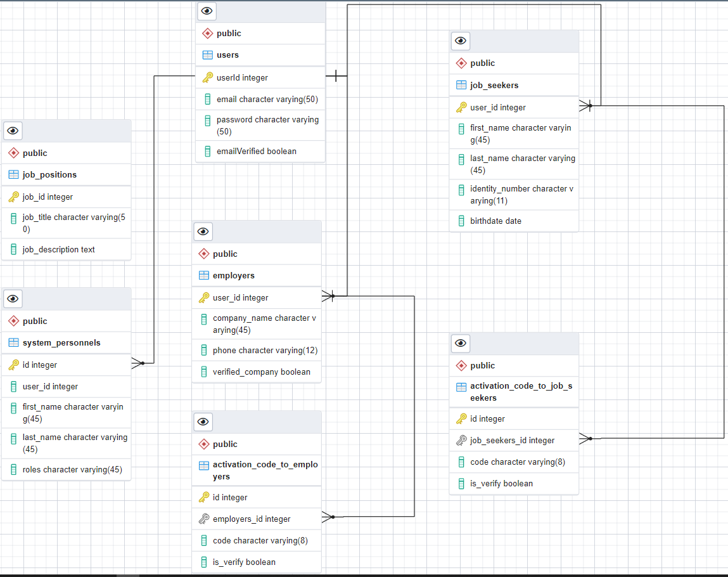Click the primary key icon beside userId
The width and height of the screenshot is (728, 577).
coord(208,76)
